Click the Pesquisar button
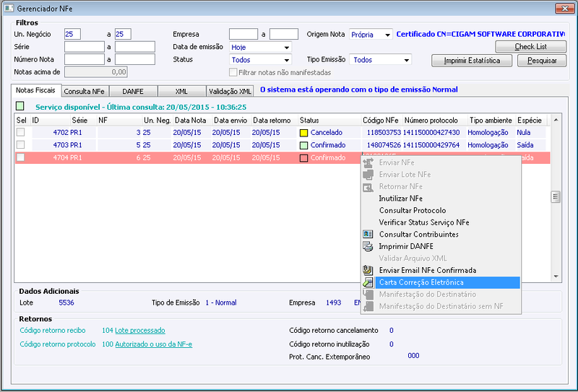Image resolution: width=578 pixels, height=392 pixels. pyautogui.click(x=541, y=61)
